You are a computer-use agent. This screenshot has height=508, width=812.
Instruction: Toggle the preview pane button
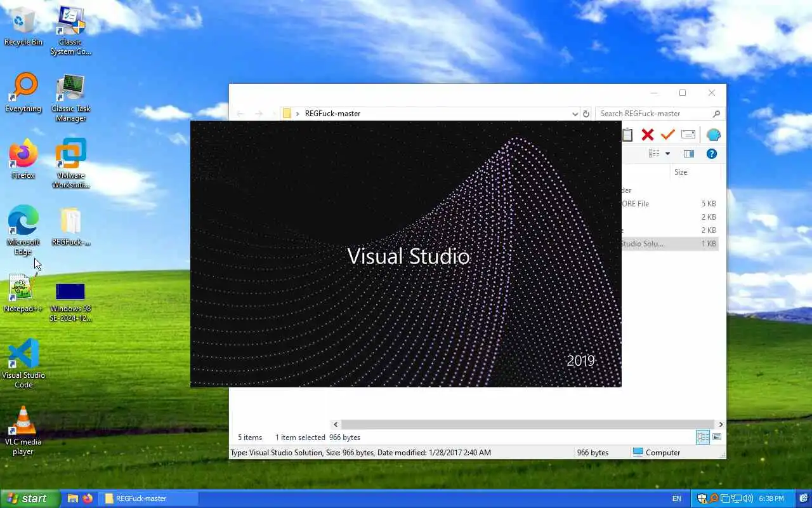point(689,154)
